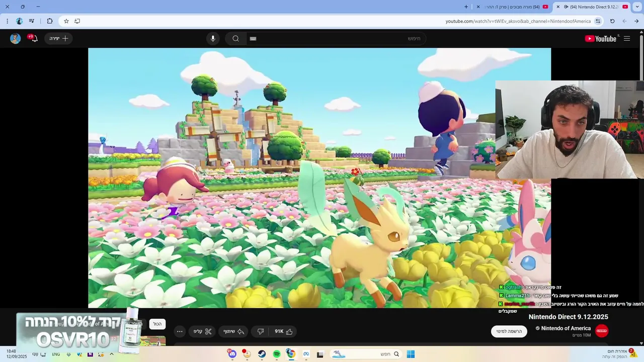Open Chrome from the taskbar
The height and width of the screenshot is (362, 644).
[x=291, y=354]
